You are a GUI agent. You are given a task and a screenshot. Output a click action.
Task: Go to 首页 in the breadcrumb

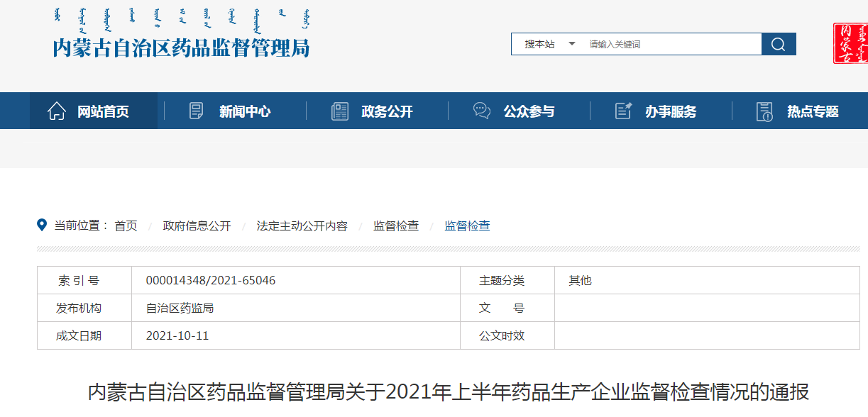pyautogui.click(x=126, y=226)
